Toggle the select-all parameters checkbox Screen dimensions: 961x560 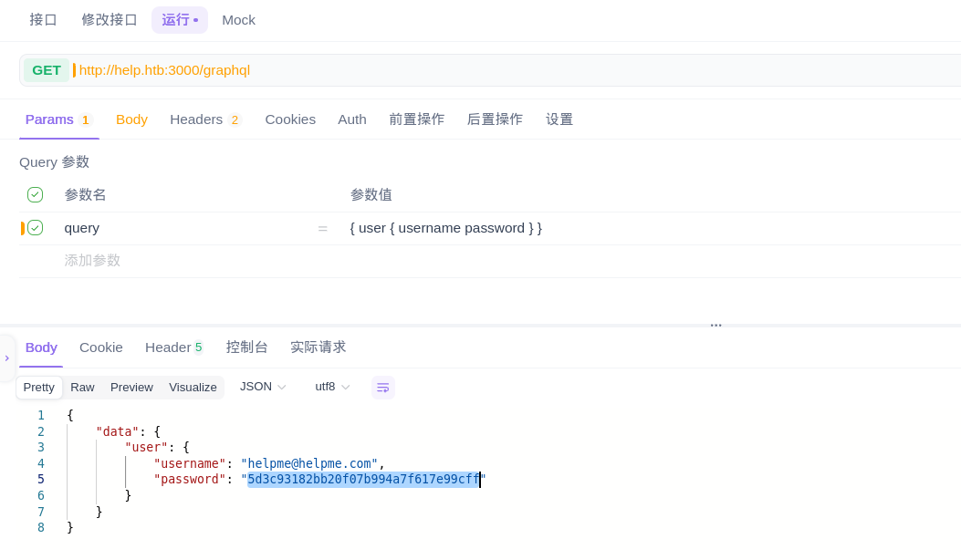[x=35, y=194]
